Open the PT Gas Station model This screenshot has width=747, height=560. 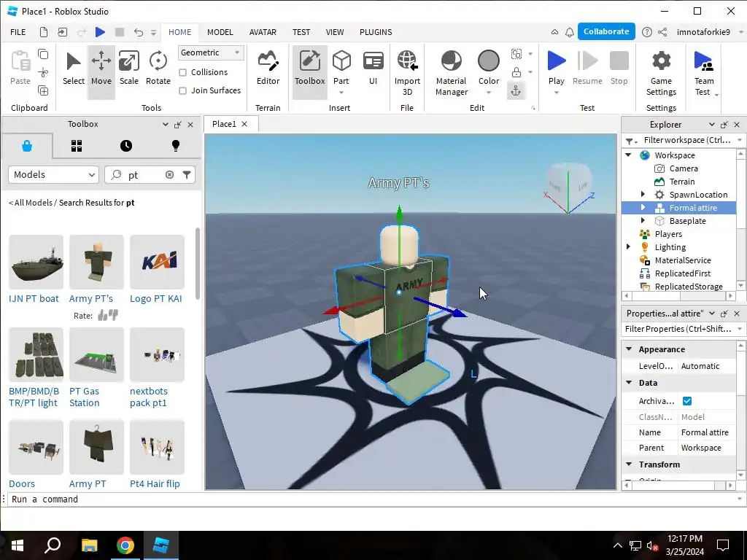click(96, 354)
